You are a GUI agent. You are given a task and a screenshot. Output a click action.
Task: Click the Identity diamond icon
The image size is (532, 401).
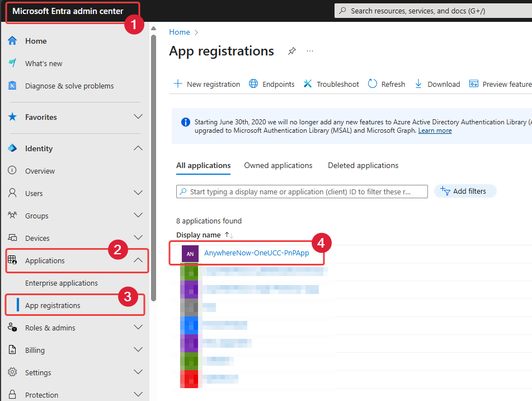click(x=12, y=148)
